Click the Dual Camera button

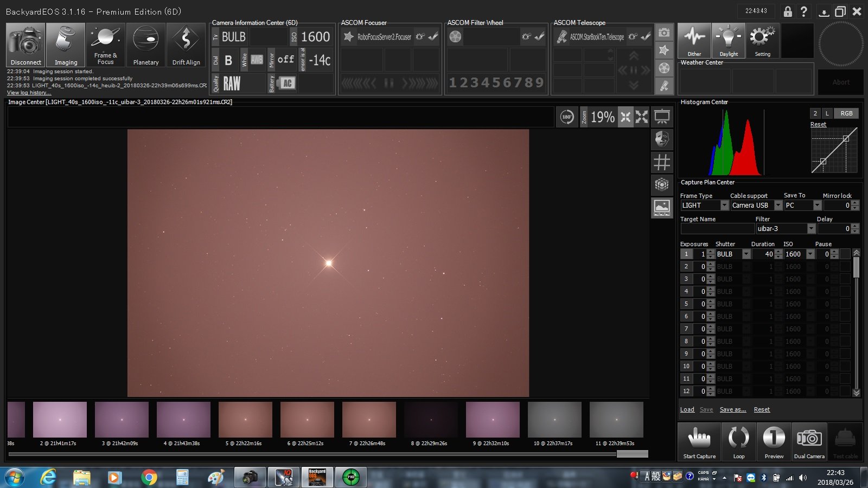809,442
